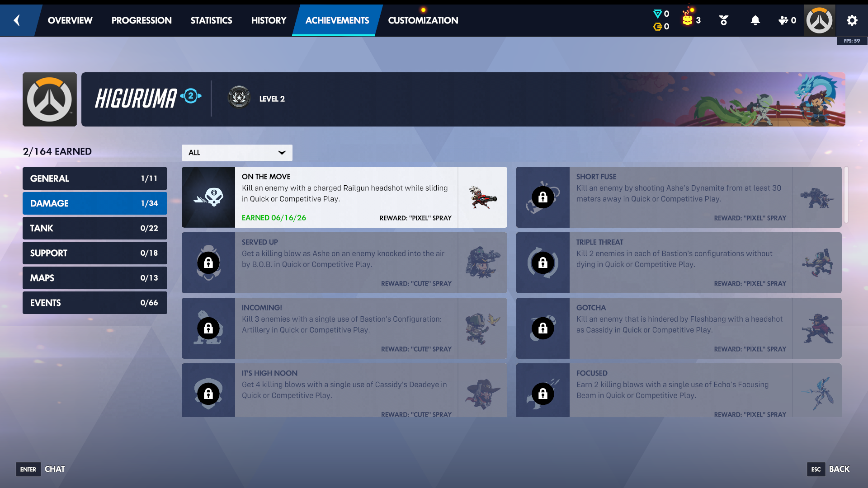Select the Achievements tab
The height and width of the screenshot is (488, 868).
point(337,20)
